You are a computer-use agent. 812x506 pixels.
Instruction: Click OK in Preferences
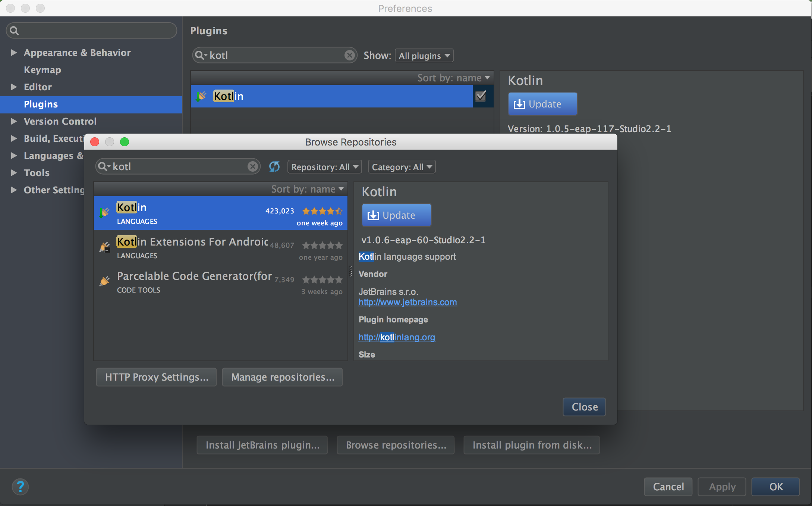click(775, 487)
